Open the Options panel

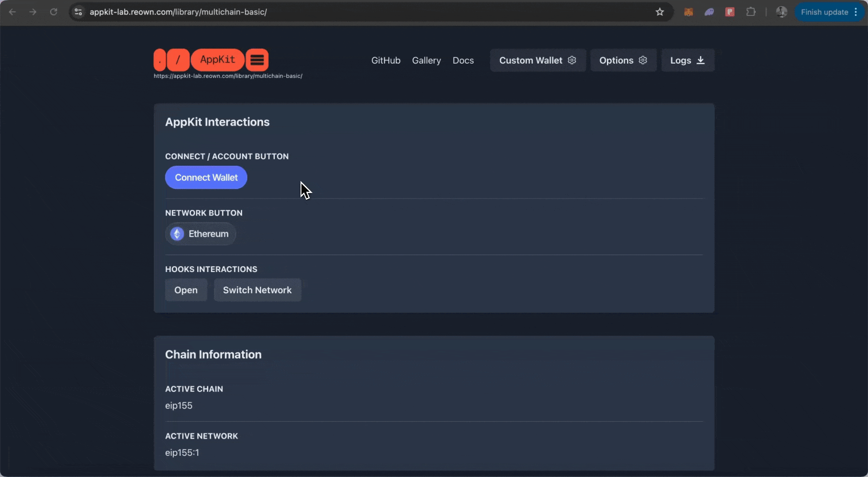click(x=623, y=60)
